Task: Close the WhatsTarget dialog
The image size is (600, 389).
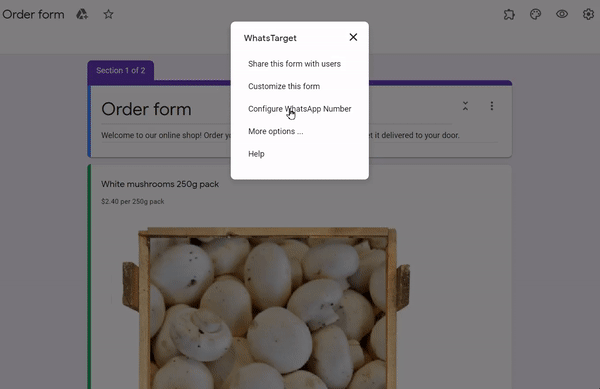Action: click(353, 37)
